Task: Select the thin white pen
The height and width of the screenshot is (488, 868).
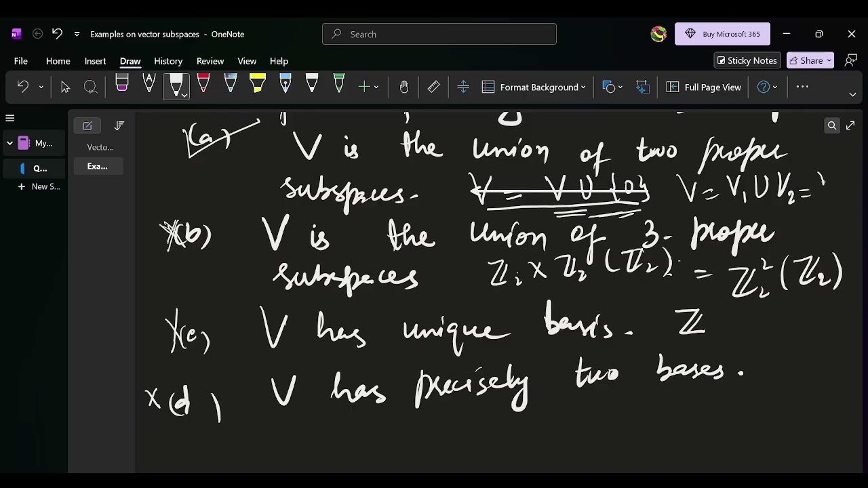Action: click(312, 84)
